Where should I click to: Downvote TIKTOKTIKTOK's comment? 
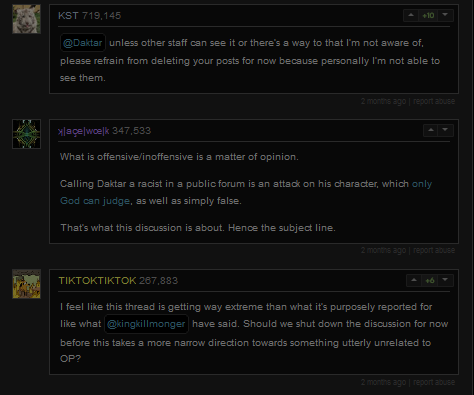point(445,280)
